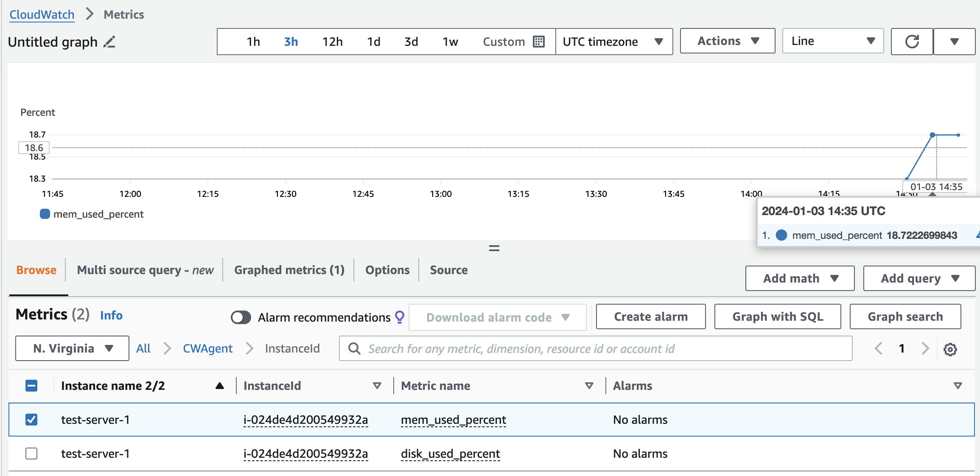This screenshot has height=476, width=980.
Task: Go to previous page of metrics
Action: click(878, 349)
